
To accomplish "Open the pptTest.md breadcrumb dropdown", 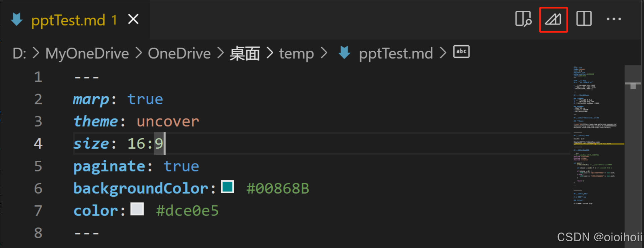I will point(395,53).
